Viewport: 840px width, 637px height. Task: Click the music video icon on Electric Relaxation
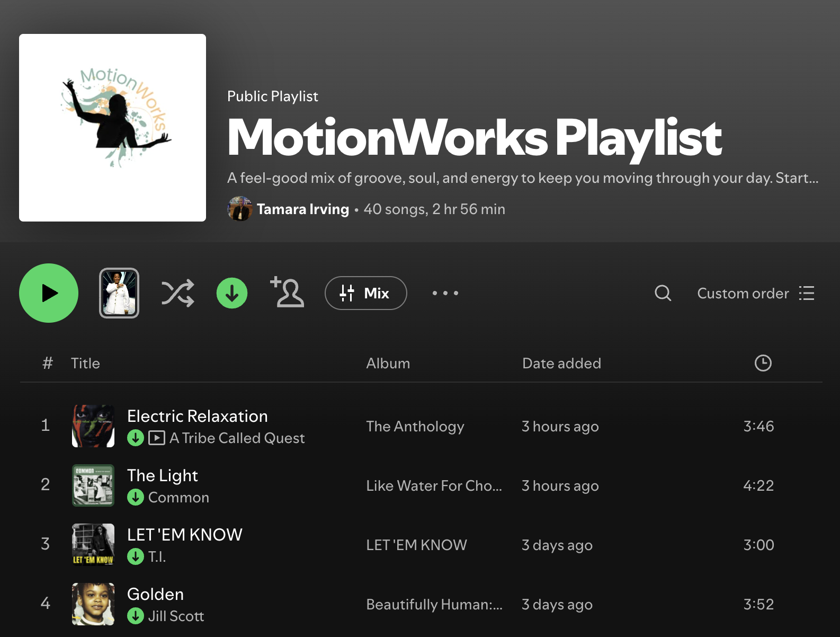tap(156, 438)
